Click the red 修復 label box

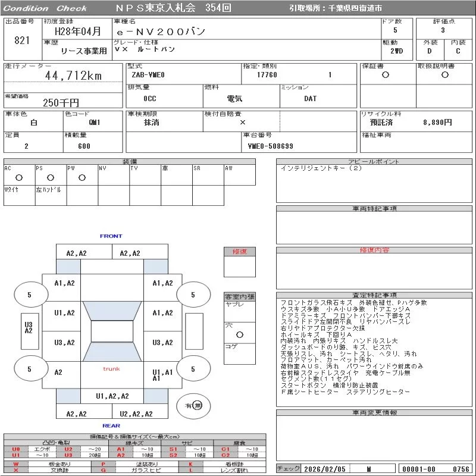coord(240,252)
